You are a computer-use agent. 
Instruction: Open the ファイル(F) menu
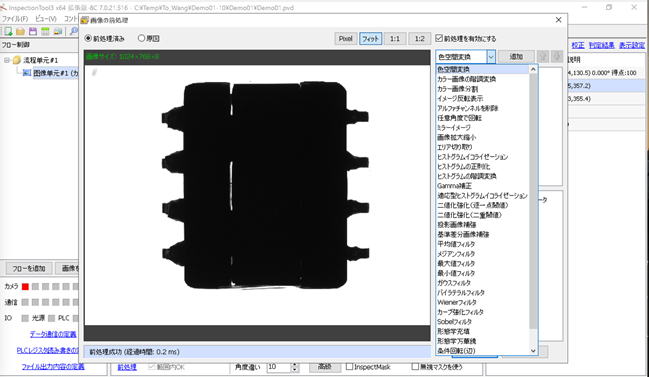click(x=15, y=19)
